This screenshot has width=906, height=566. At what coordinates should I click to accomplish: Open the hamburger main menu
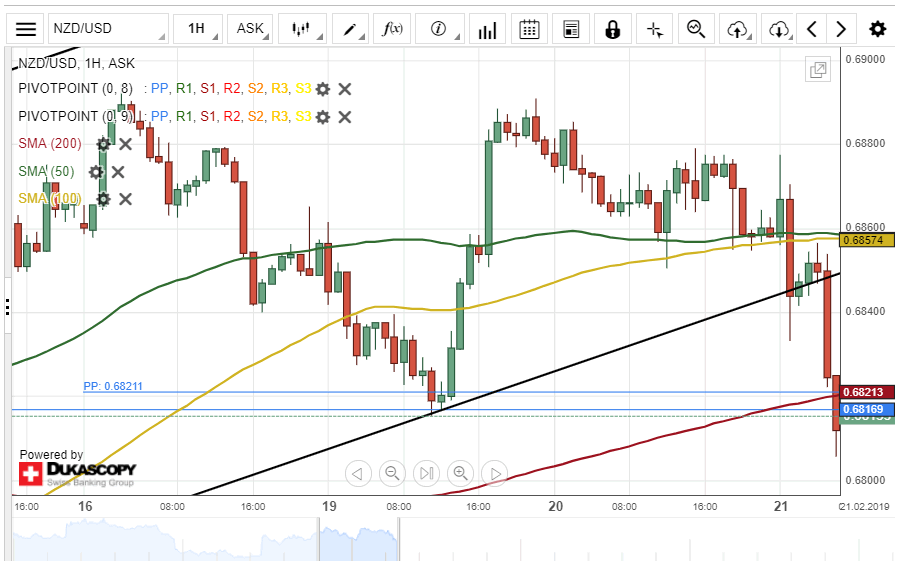coord(25,28)
